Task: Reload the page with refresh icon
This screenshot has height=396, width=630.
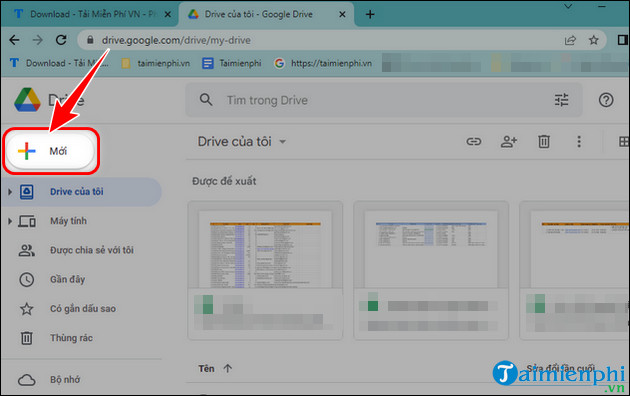Action: click(61, 40)
